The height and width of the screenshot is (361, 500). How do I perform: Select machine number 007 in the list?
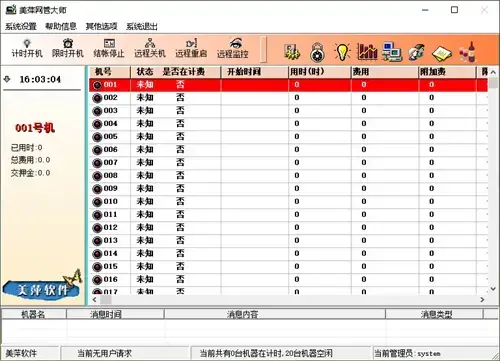tap(111, 162)
